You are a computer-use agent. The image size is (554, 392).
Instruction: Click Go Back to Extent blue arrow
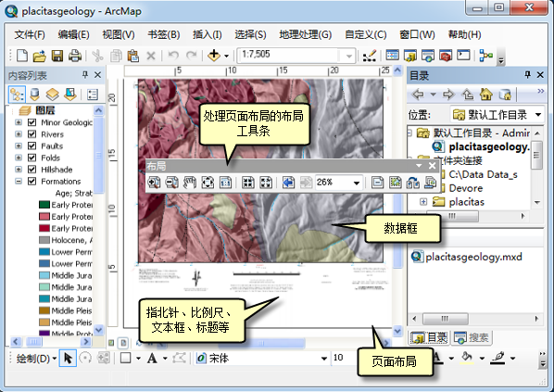click(288, 183)
